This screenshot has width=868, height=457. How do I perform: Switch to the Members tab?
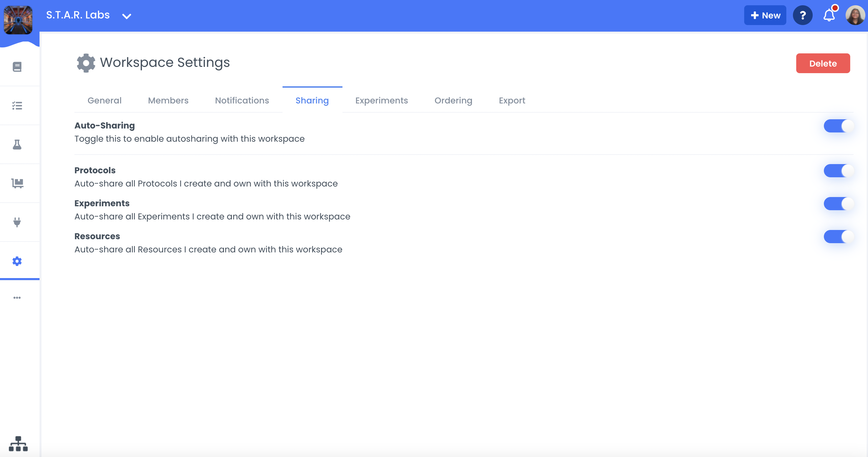168,100
